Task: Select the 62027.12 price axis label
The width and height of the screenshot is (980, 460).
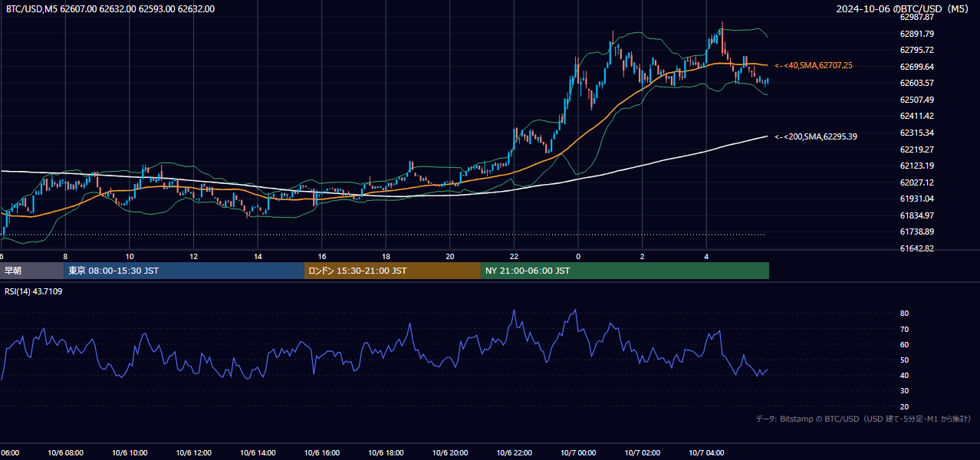Action: pyautogui.click(x=916, y=182)
